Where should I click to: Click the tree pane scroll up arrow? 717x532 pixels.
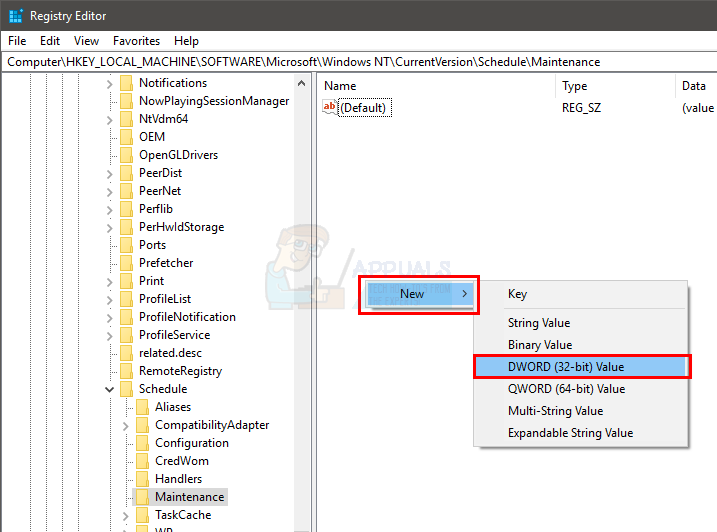click(x=301, y=83)
